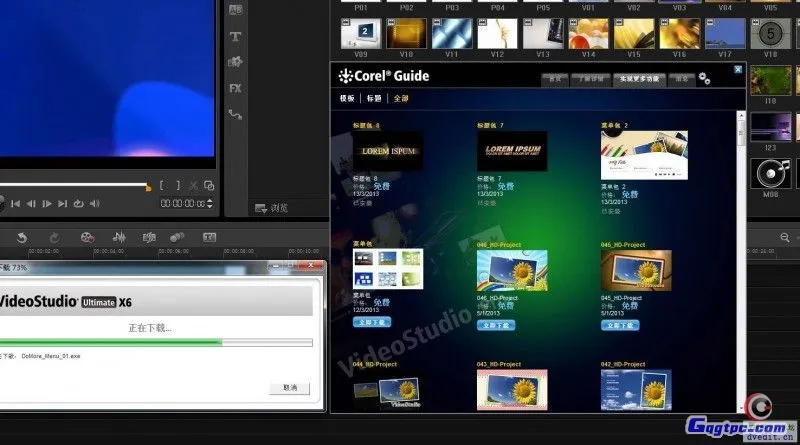
Task: Set Mark-out with the right bracket icon
Action: [x=178, y=186]
